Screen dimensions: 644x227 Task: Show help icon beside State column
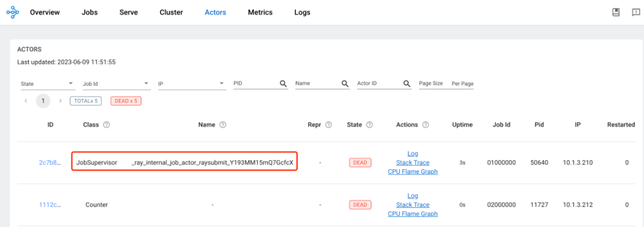[369, 125]
